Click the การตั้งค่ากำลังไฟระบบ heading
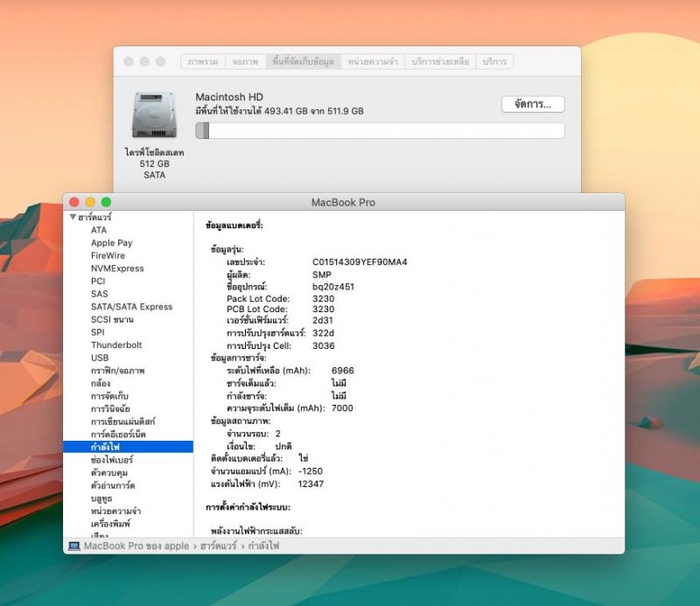The image size is (700, 606). point(248,507)
